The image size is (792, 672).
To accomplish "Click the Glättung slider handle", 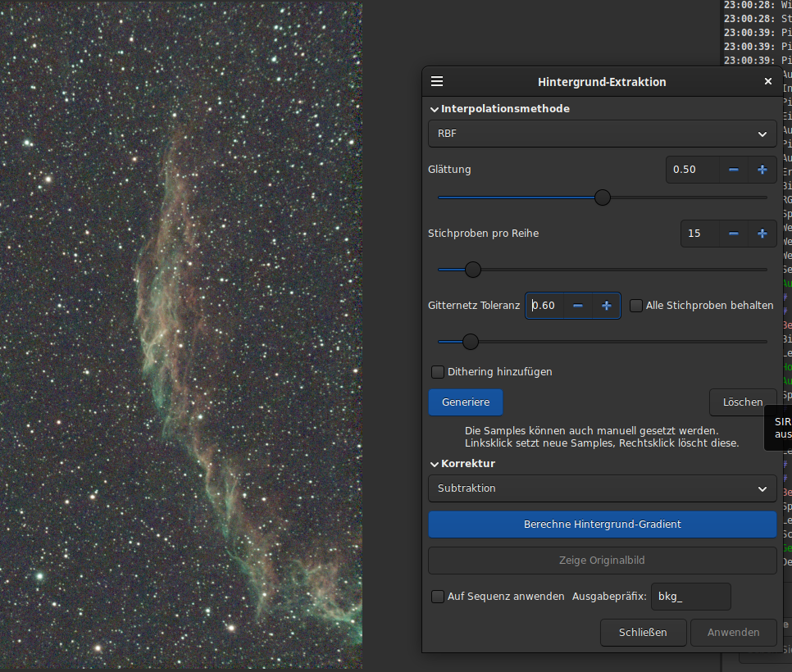I will click(x=603, y=198).
